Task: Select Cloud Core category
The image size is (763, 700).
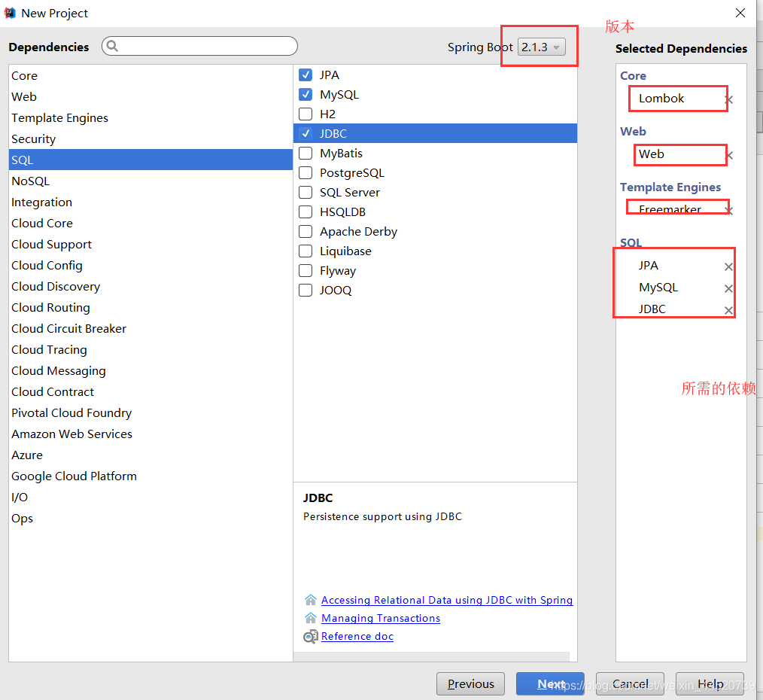Action: coord(150,223)
